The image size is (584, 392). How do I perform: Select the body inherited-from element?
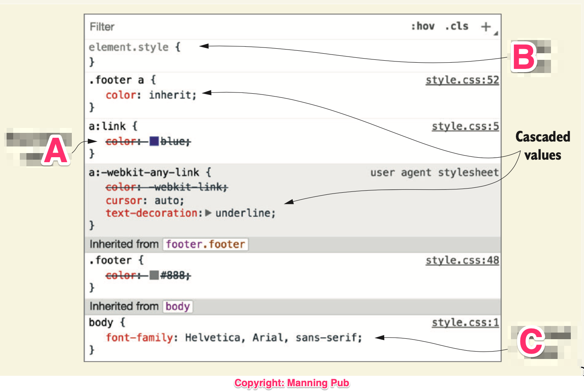[177, 306]
